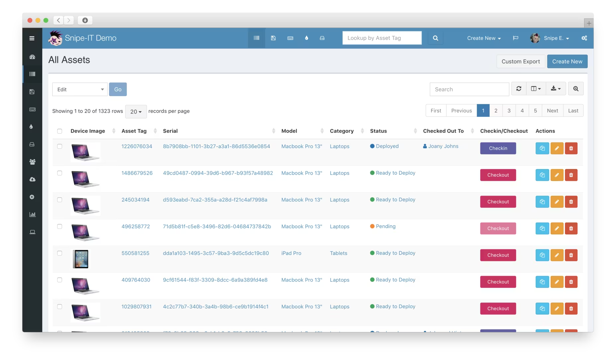Viewport: 616px width, 364px height.
Task: Jump to the Last page
Action: pyautogui.click(x=573, y=111)
